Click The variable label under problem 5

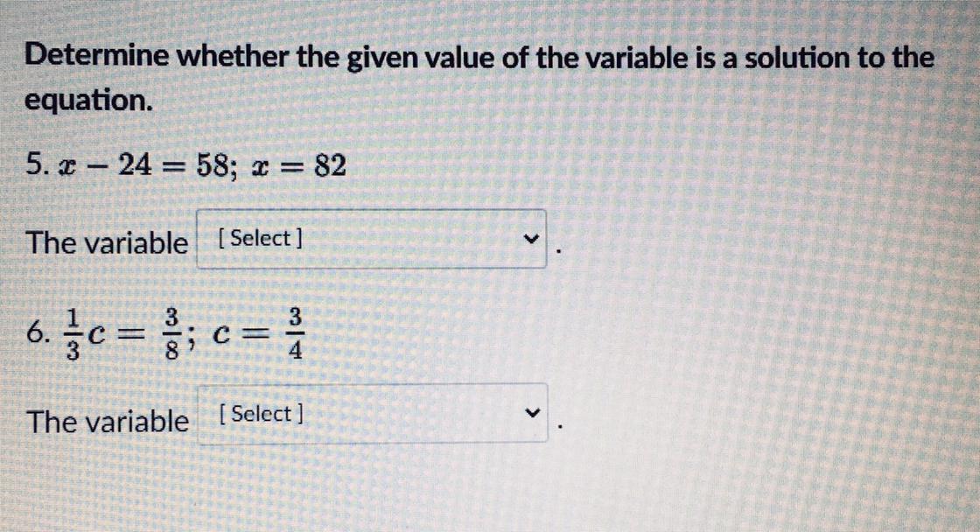pyautogui.click(x=106, y=242)
